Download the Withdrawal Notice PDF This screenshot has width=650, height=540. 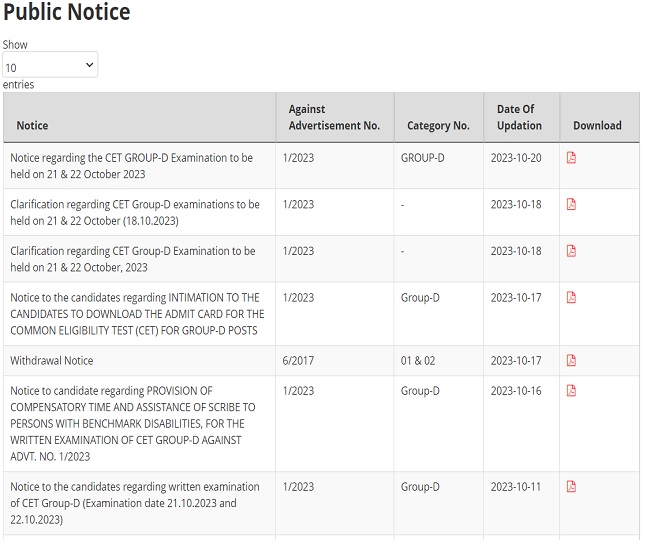click(x=571, y=361)
